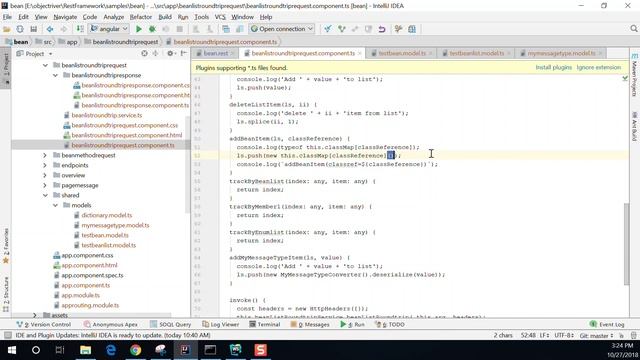The height and width of the screenshot is (360, 640).
Task: Select dictionary.model.ts in project tree
Action: pyautogui.click(x=107, y=216)
